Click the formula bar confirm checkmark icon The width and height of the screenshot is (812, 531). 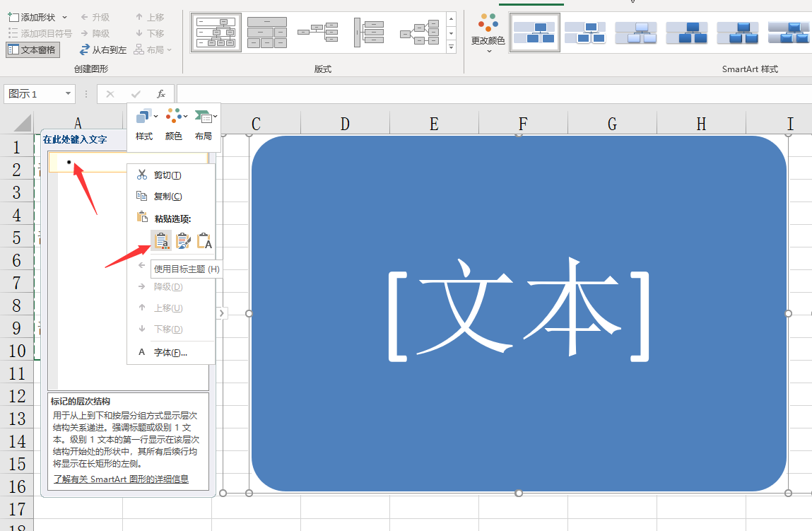coord(136,94)
